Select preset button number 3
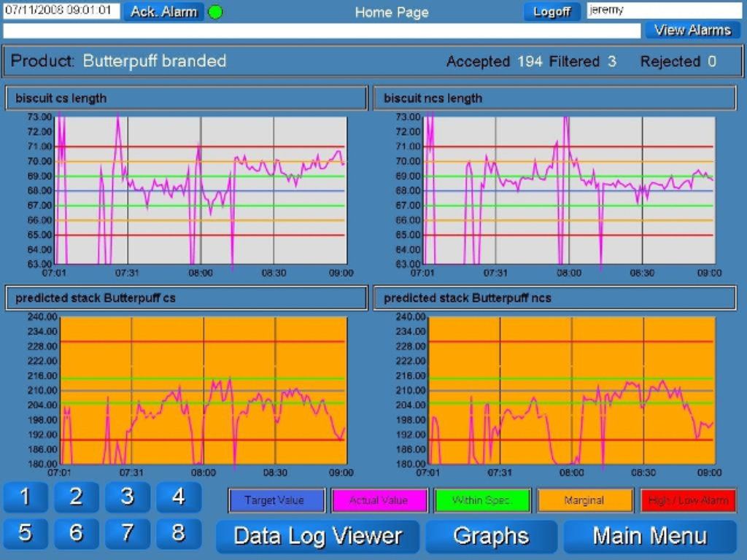This screenshot has width=747, height=560. [x=127, y=497]
